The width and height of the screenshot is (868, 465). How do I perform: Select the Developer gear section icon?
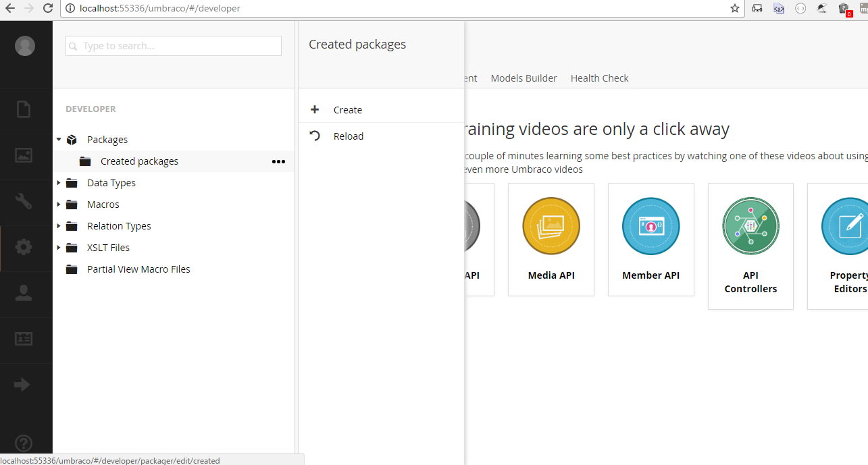click(24, 247)
